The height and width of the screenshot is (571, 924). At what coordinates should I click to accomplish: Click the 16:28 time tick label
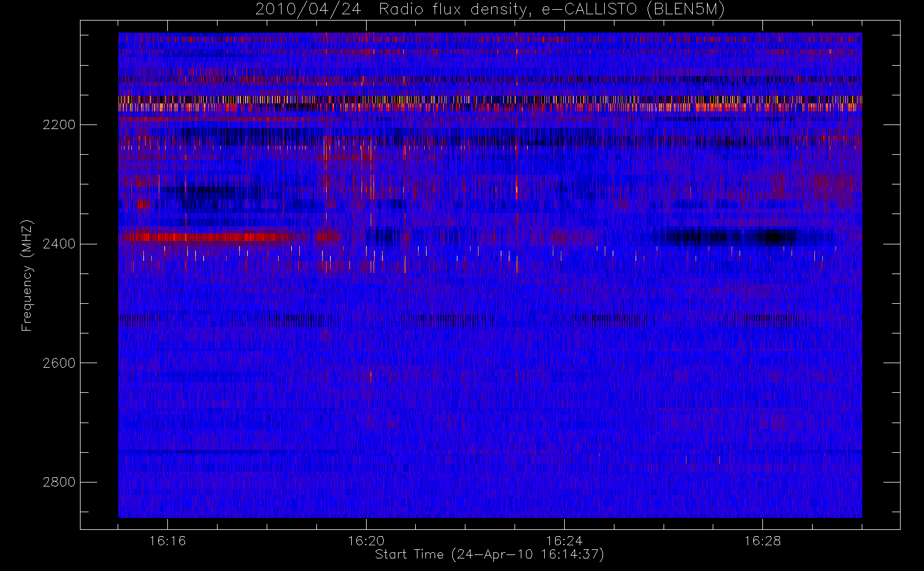click(762, 540)
